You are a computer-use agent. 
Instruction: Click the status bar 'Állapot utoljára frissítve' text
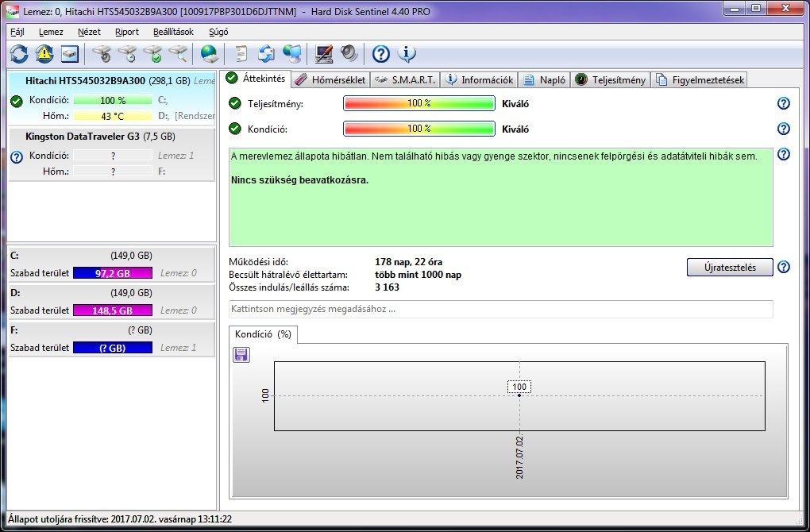pyautogui.click(x=120, y=519)
